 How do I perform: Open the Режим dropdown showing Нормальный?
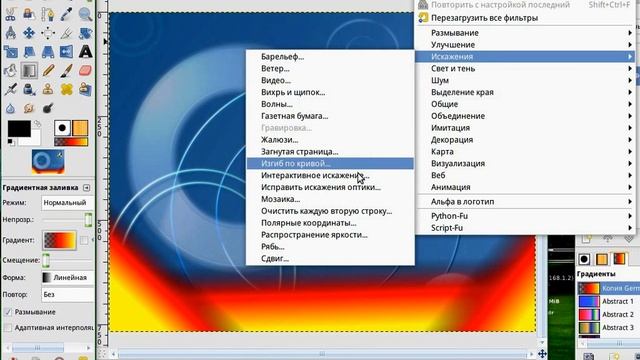click(67, 202)
